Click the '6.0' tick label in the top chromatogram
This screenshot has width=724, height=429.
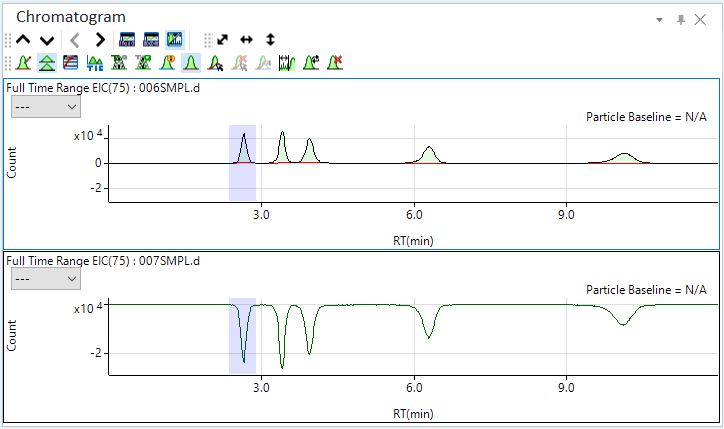click(414, 215)
